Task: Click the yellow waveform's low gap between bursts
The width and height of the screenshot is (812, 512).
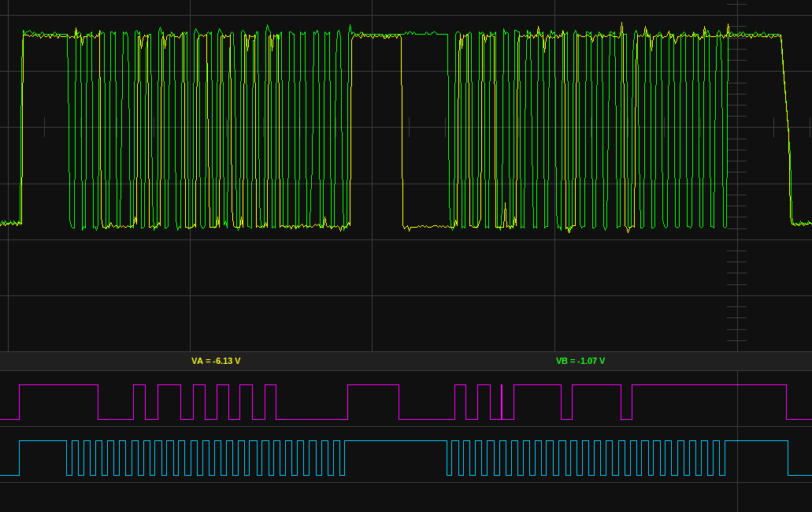Action: tap(426, 227)
